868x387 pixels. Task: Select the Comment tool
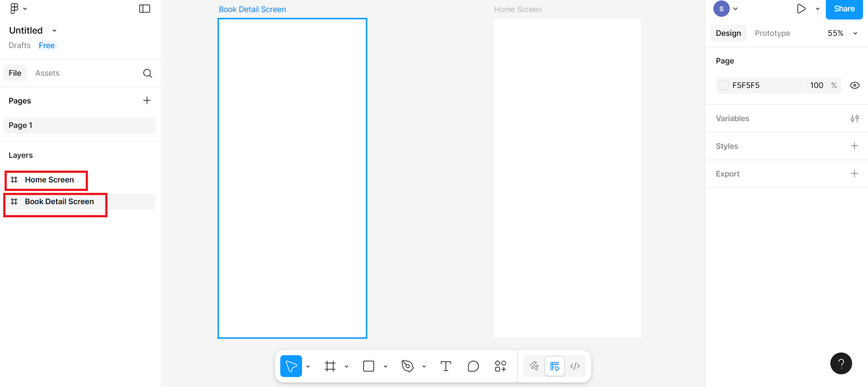(473, 366)
